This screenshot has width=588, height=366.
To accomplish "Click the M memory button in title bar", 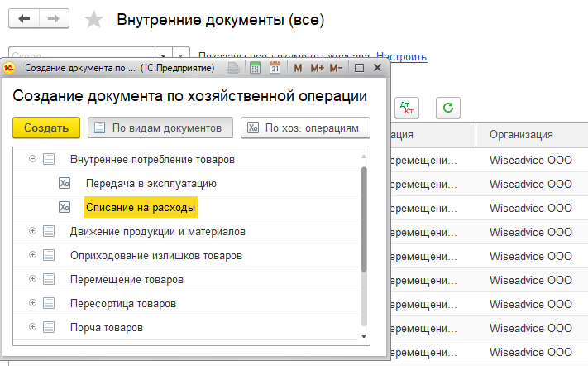I will [298, 68].
